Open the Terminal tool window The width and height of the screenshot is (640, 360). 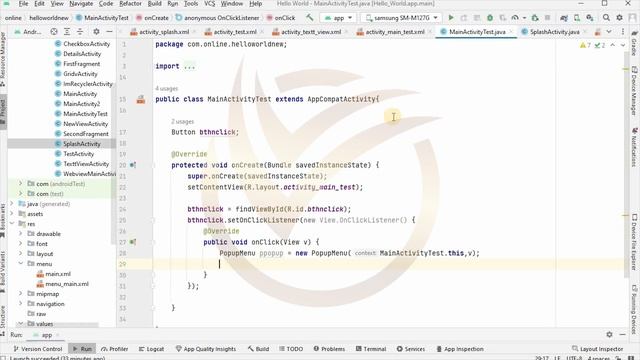(x=371, y=349)
